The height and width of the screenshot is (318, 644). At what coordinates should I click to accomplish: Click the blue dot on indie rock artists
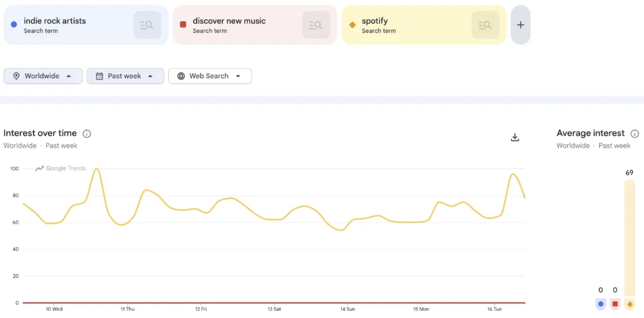[x=13, y=24]
